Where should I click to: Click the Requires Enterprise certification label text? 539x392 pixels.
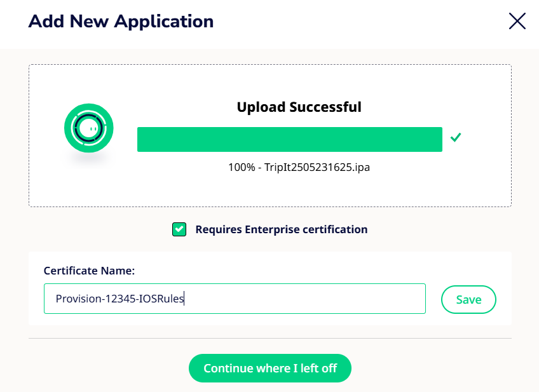[x=282, y=229]
